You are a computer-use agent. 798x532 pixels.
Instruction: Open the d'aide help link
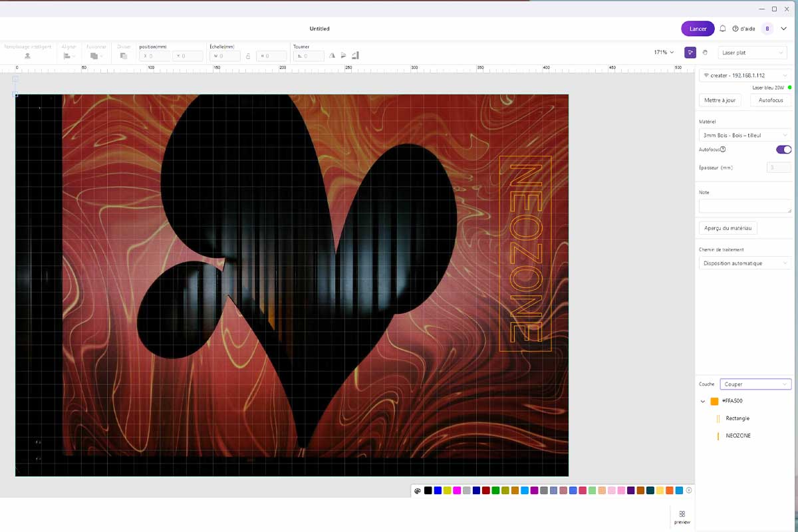[x=743, y=29]
